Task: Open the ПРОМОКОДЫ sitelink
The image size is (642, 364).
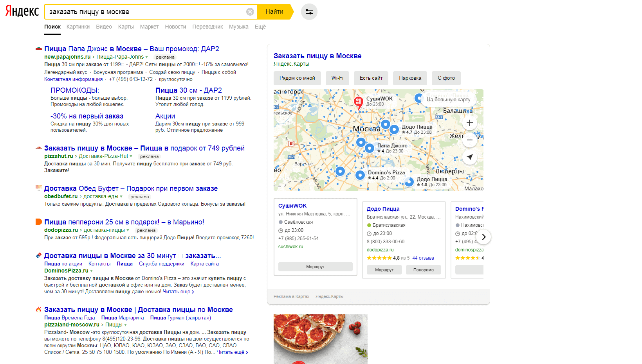Action: coord(75,90)
